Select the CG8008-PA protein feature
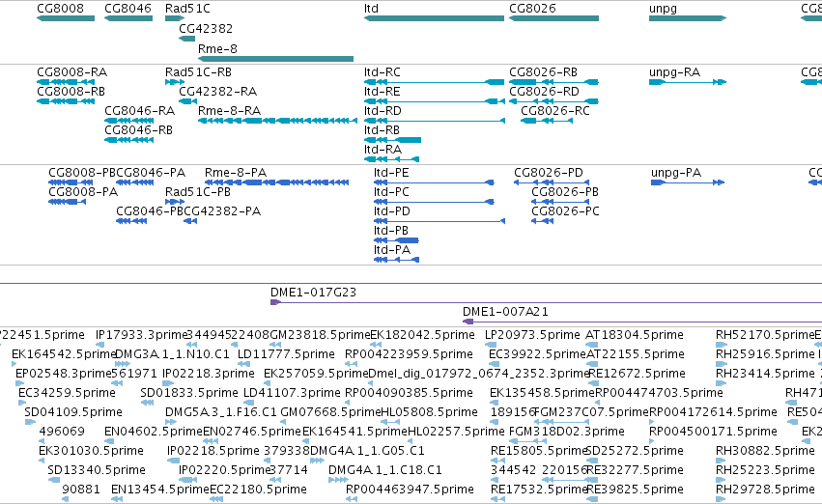This screenshot has width=822, height=504. click(x=67, y=202)
